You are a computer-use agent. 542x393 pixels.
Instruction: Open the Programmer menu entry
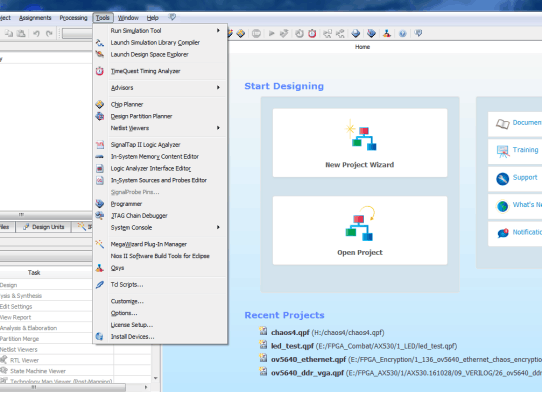(x=126, y=204)
